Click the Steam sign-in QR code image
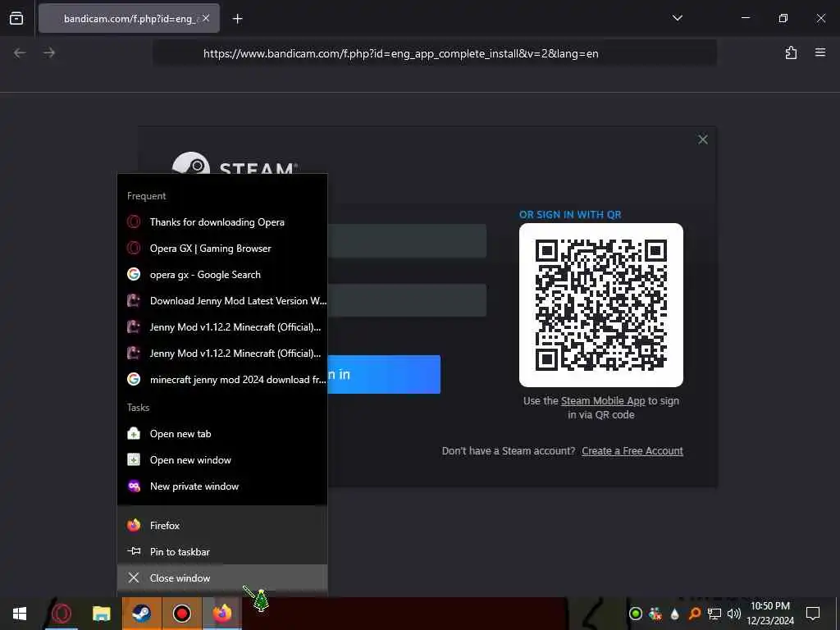This screenshot has width=840, height=630. click(x=600, y=305)
